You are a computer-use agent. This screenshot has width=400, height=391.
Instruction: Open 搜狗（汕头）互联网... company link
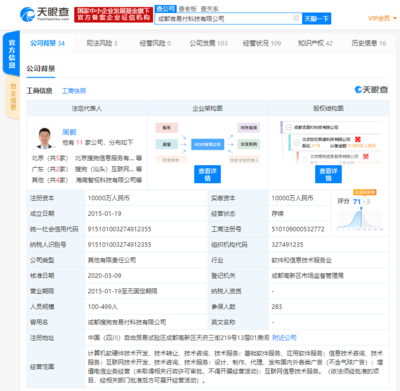pos(105,169)
